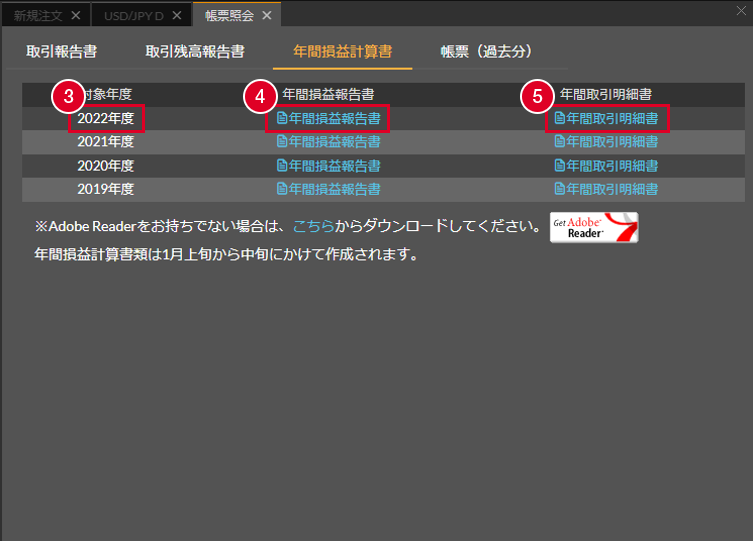Open 2020年度 年間損益報告書 link

329,166
